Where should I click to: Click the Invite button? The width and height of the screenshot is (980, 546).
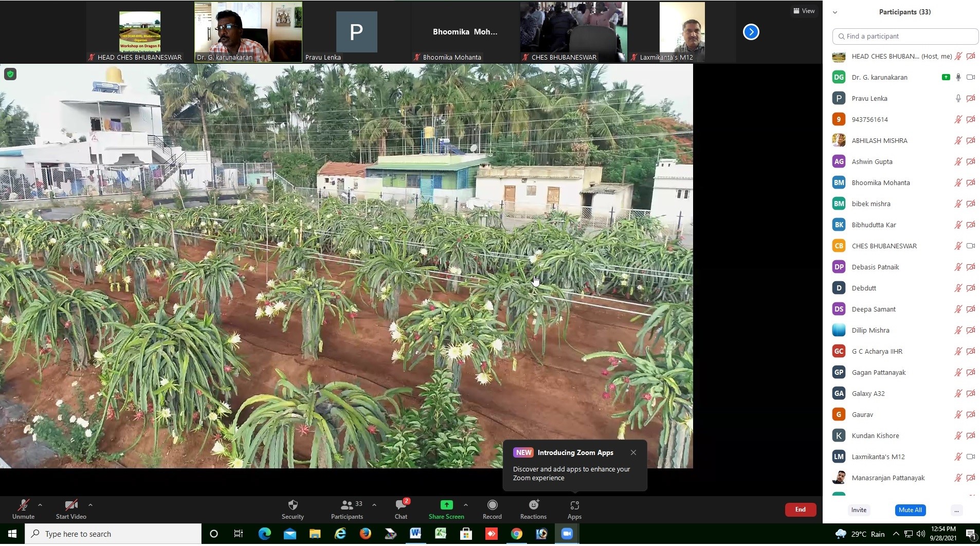click(x=859, y=510)
